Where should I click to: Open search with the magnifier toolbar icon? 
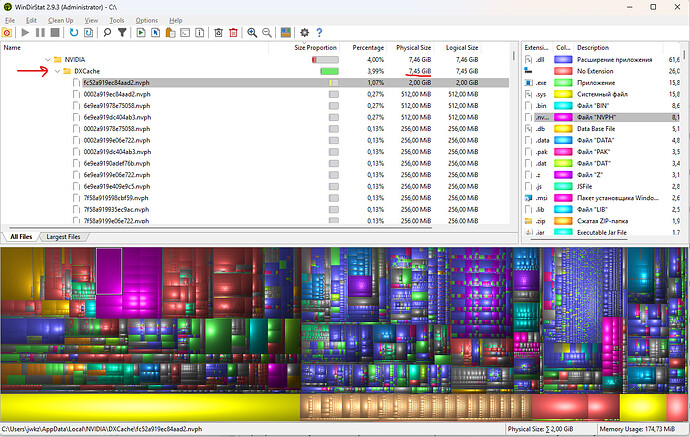107,33
